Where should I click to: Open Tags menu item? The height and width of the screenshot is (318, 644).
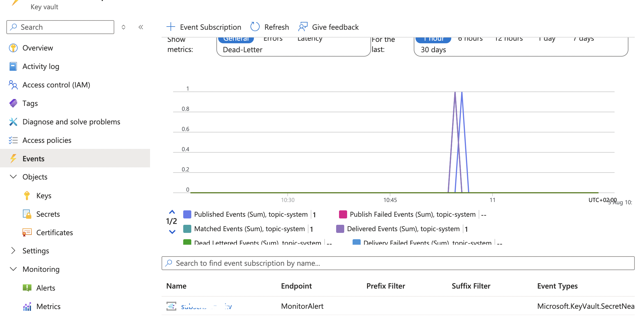pos(30,103)
